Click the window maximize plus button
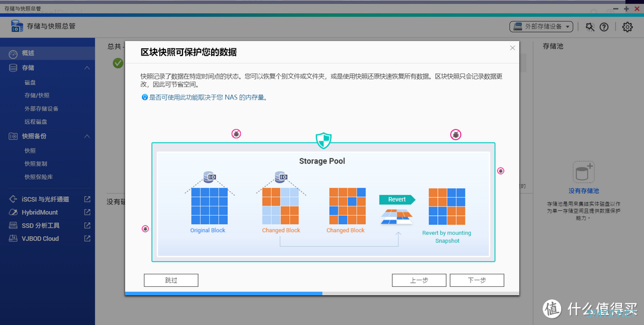The height and width of the screenshot is (325, 644). pos(626,8)
